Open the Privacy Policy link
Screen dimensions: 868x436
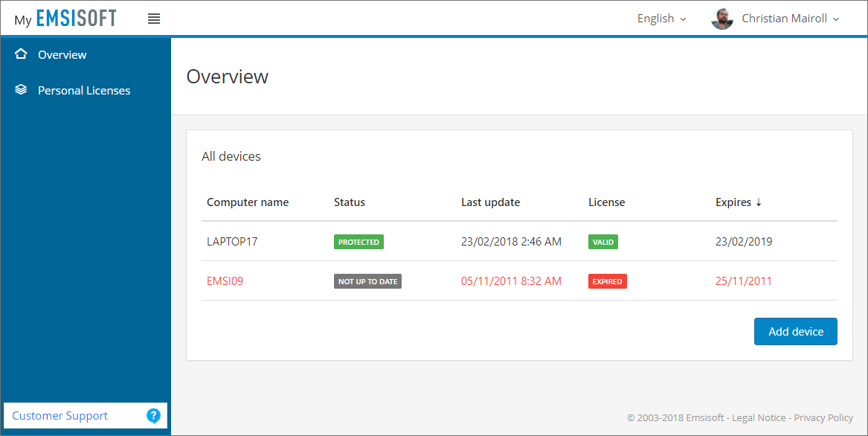pos(823,417)
